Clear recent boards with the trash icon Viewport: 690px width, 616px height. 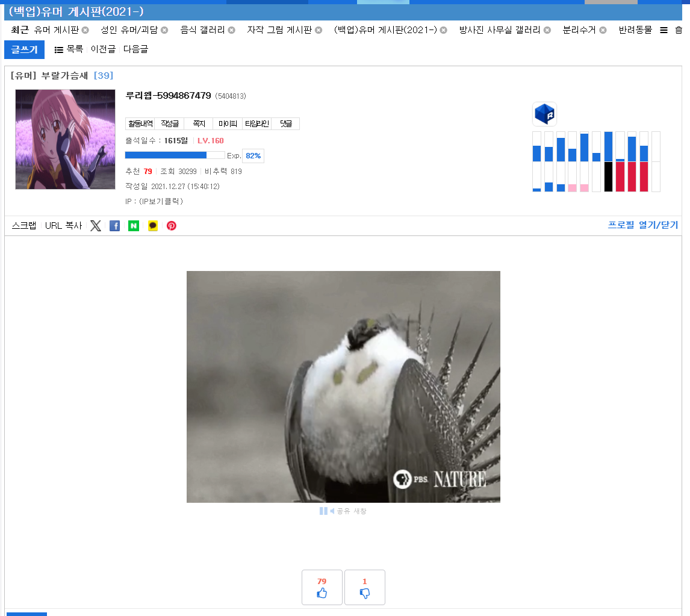(679, 30)
